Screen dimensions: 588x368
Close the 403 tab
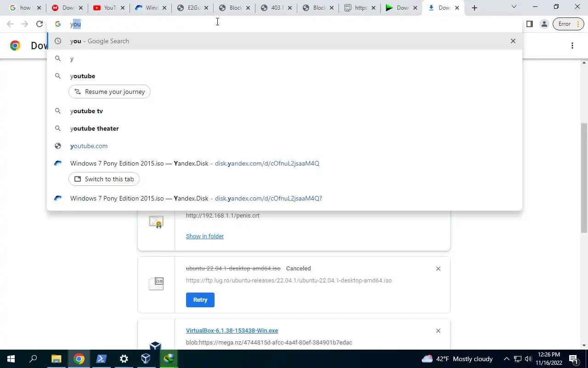coord(289,8)
